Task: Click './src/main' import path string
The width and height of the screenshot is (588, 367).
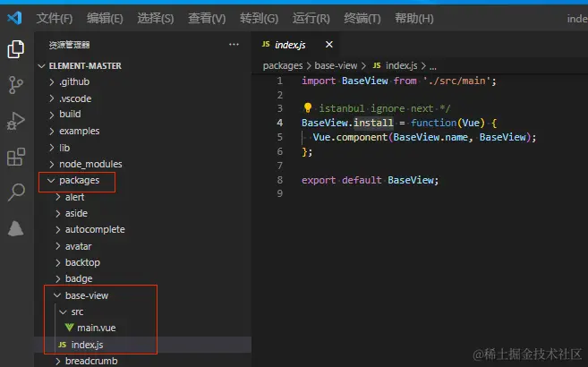Action: [456, 81]
